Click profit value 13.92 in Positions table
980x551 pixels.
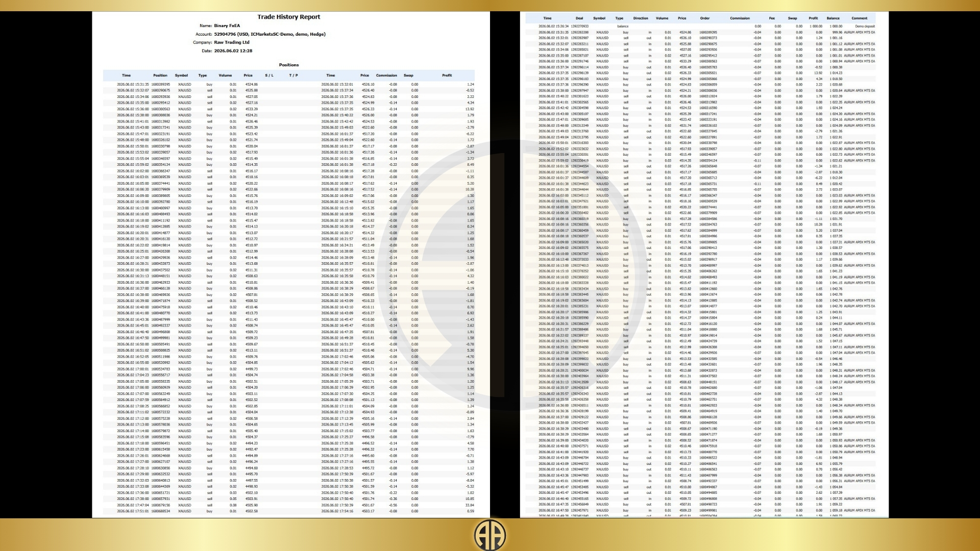pos(470,109)
